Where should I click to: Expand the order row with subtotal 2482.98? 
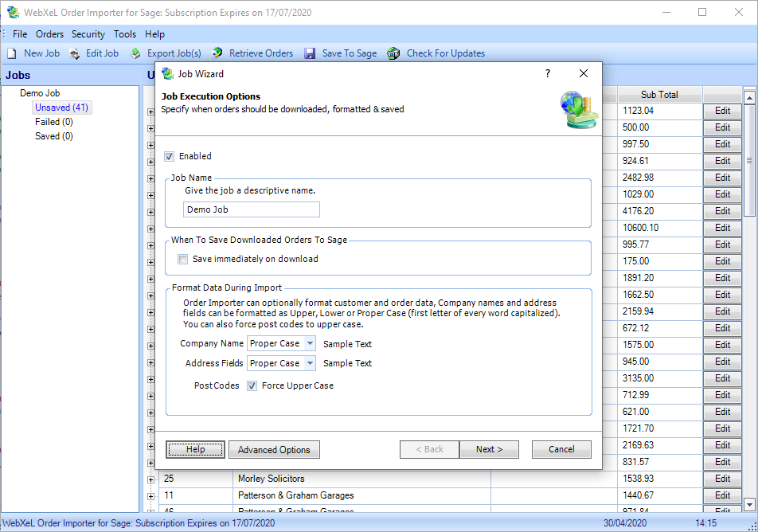(x=150, y=178)
